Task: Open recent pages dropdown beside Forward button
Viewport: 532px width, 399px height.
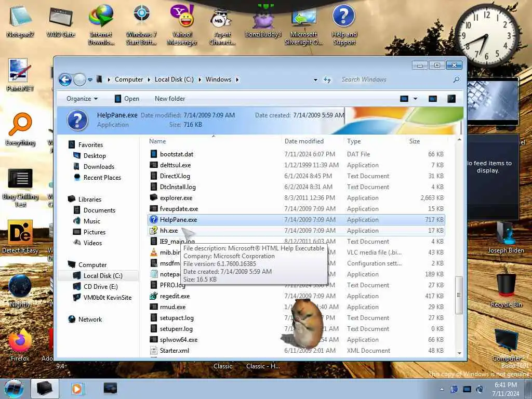Action: pos(90,80)
